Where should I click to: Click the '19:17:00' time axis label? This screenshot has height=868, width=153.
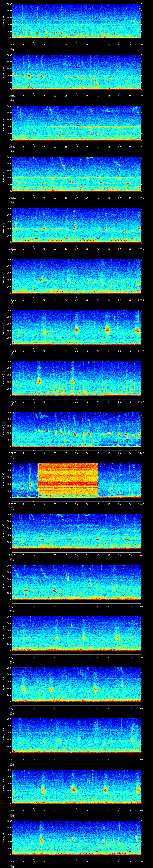pos(12,198)
